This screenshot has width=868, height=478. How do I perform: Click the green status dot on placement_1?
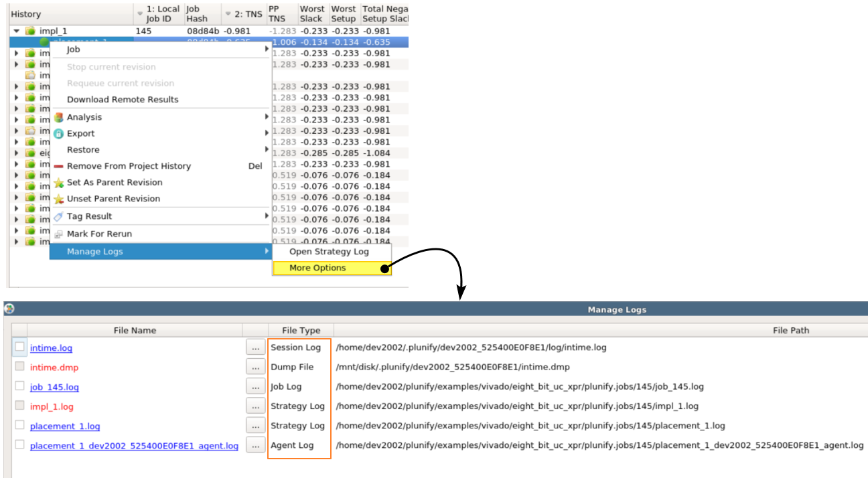(43, 41)
